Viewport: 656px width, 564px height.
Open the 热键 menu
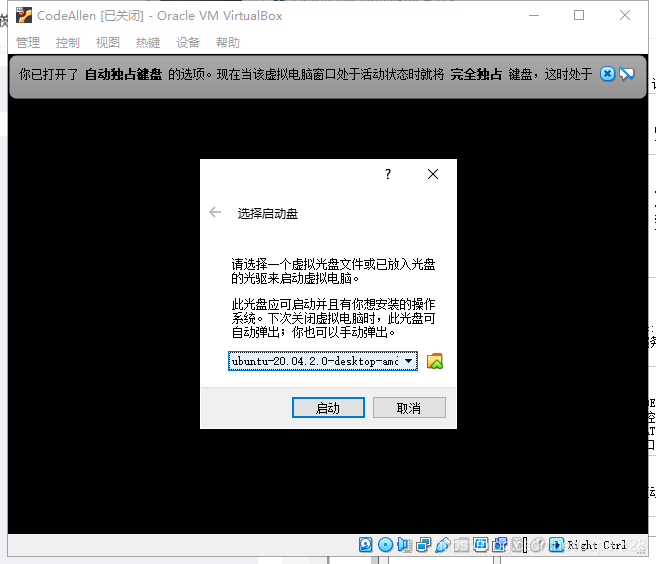pos(148,42)
